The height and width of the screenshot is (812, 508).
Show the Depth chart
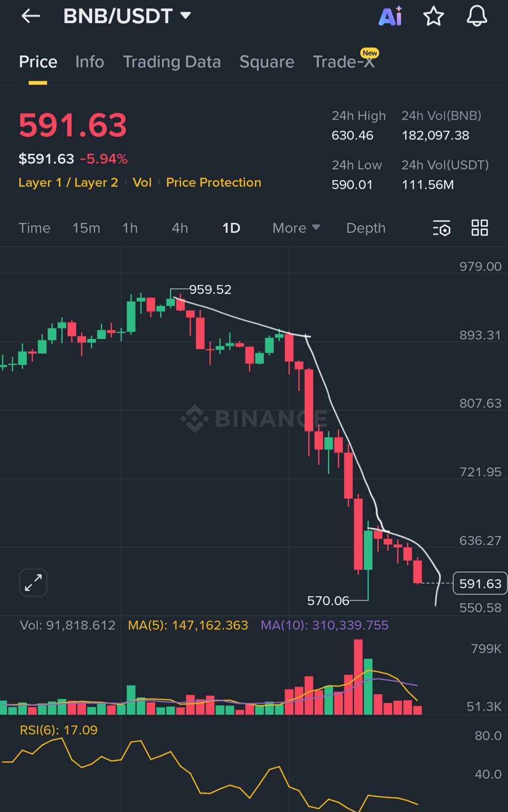[x=365, y=228]
